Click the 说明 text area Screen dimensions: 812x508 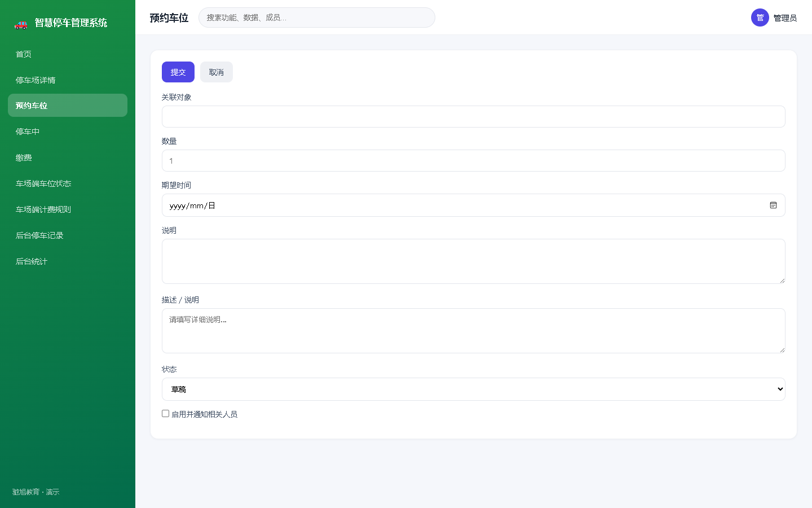473,261
